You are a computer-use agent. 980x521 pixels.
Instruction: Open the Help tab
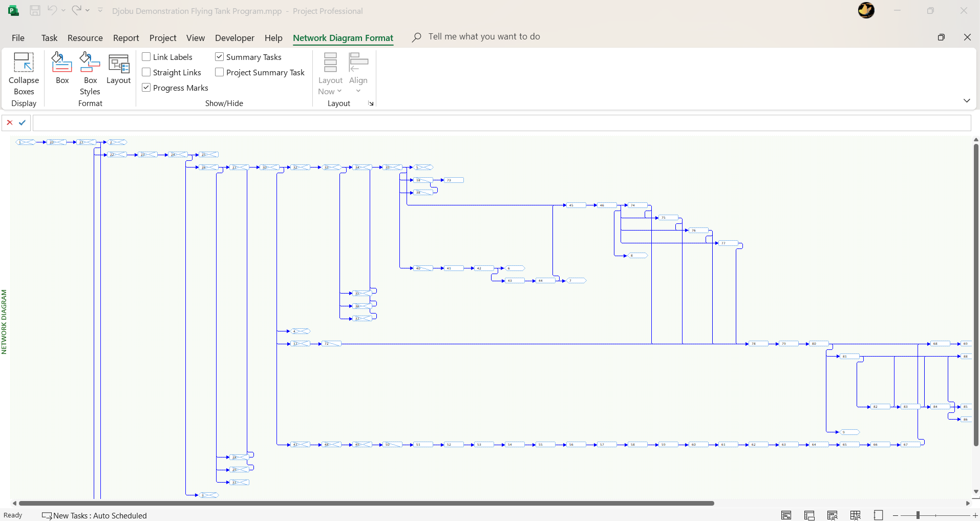click(x=273, y=38)
